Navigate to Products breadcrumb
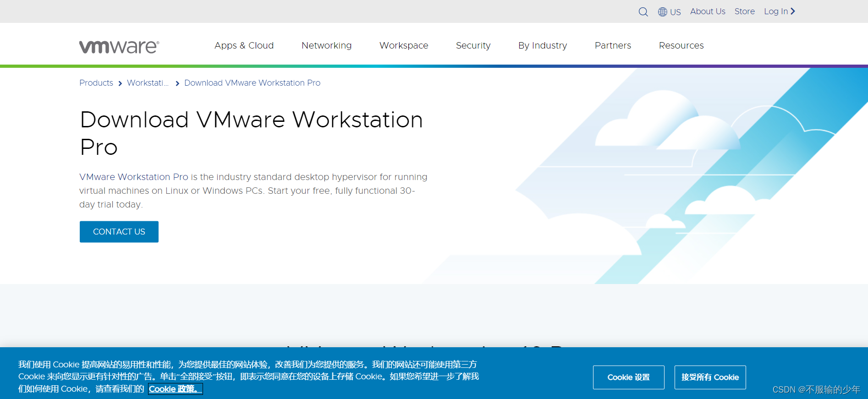Screen dimensions: 868x399 (96, 83)
